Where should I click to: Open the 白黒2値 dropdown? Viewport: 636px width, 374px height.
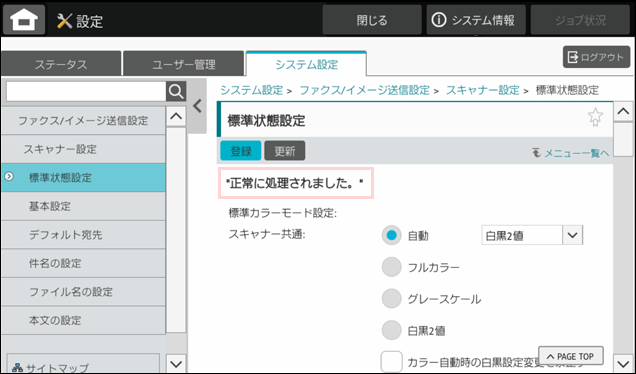pyautogui.click(x=532, y=235)
